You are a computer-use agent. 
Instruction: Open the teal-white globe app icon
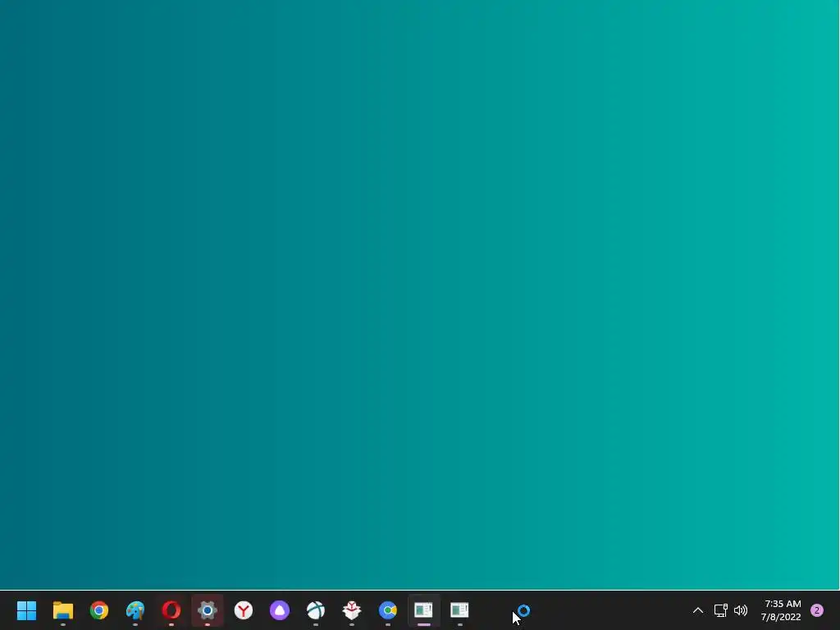coord(316,610)
